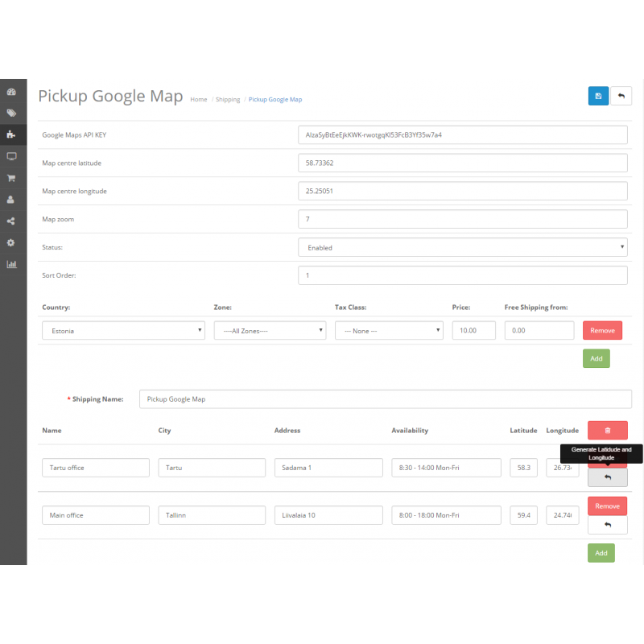Open the Tax Class dropdown
The height and width of the screenshot is (644, 644).
coord(389,330)
